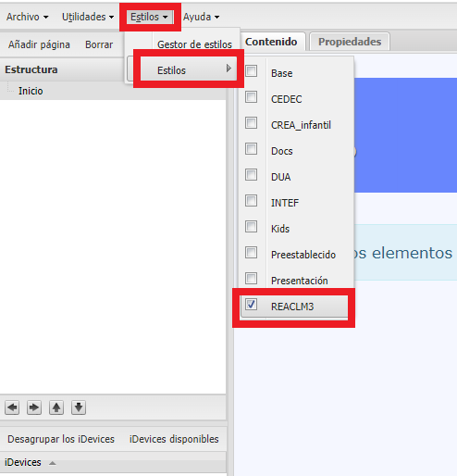Tick the Kids style checkbox
457x476 pixels.
pyautogui.click(x=251, y=226)
